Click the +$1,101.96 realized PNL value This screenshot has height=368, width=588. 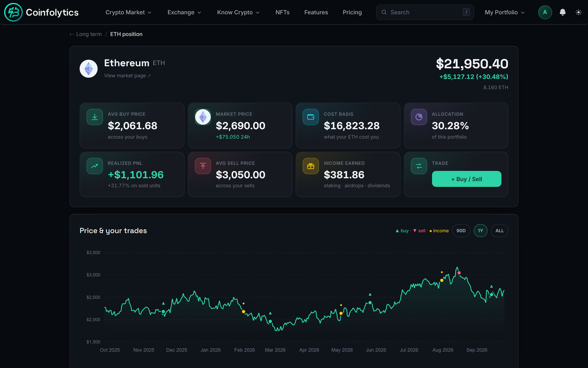click(136, 175)
